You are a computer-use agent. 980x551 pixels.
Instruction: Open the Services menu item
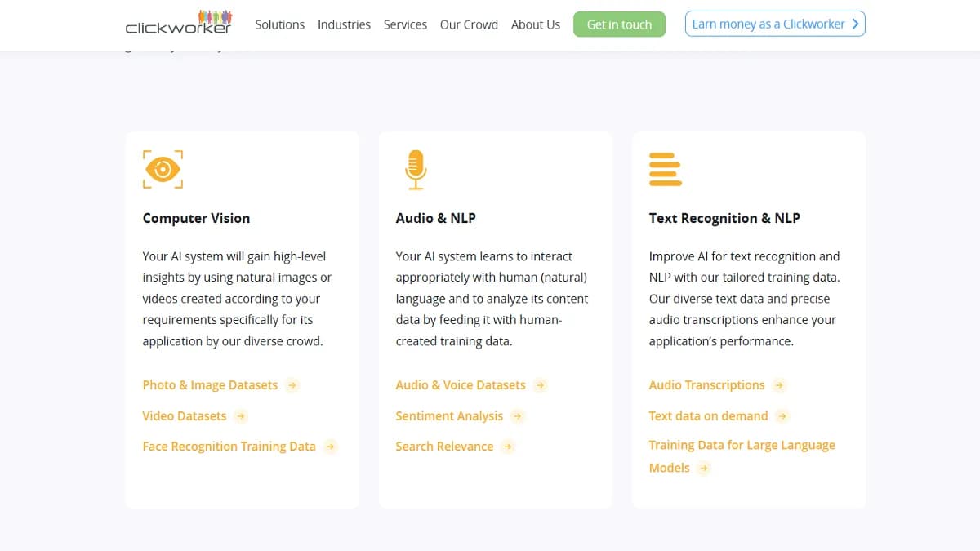pos(405,24)
